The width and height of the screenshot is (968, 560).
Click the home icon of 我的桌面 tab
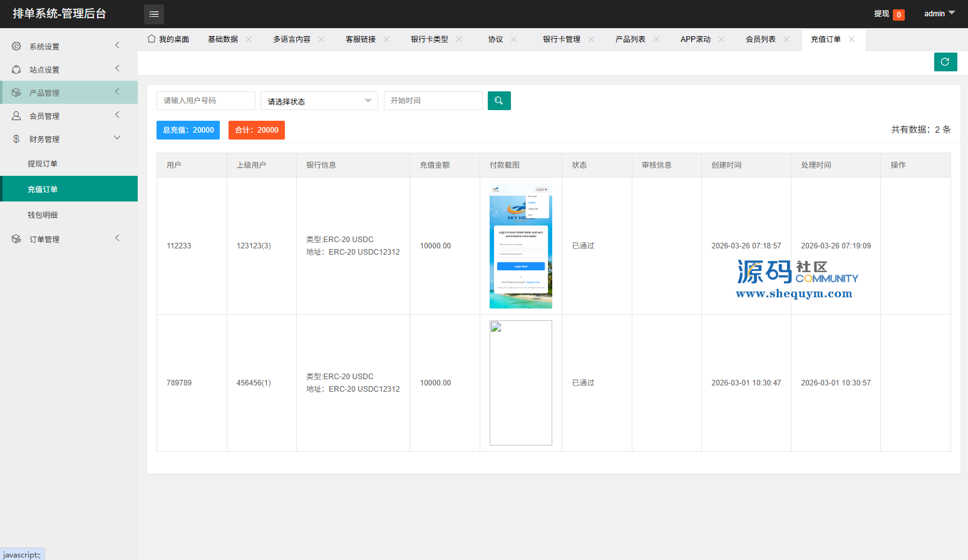pyautogui.click(x=152, y=39)
